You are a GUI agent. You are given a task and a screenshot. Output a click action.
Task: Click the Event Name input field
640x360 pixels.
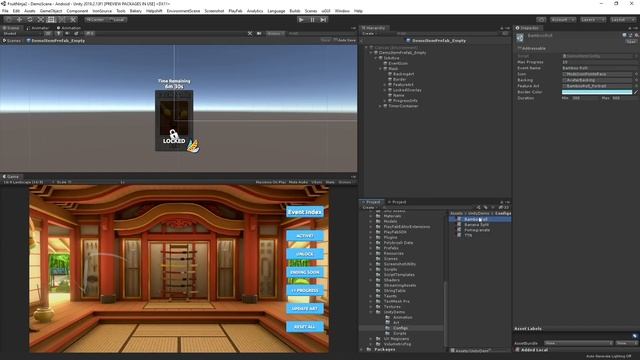[x=600, y=68]
